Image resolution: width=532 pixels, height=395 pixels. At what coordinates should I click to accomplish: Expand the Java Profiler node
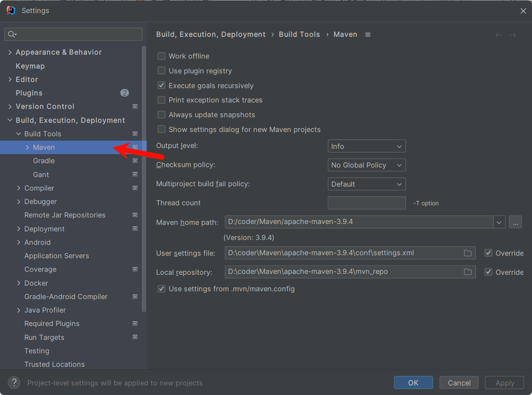pos(19,310)
